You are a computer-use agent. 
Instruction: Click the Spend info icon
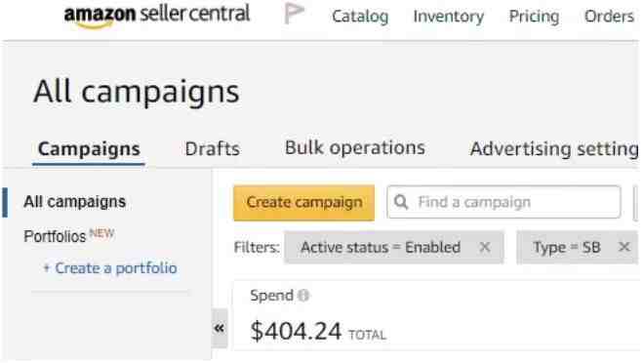coord(303,296)
